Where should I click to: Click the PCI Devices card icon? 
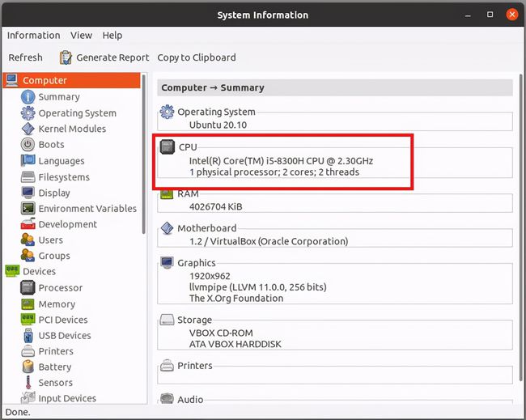28,320
